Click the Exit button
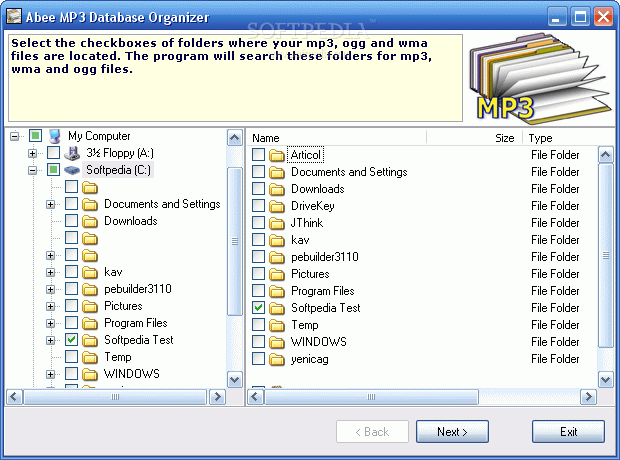This screenshot has width=620, height=460. point(568,432)
